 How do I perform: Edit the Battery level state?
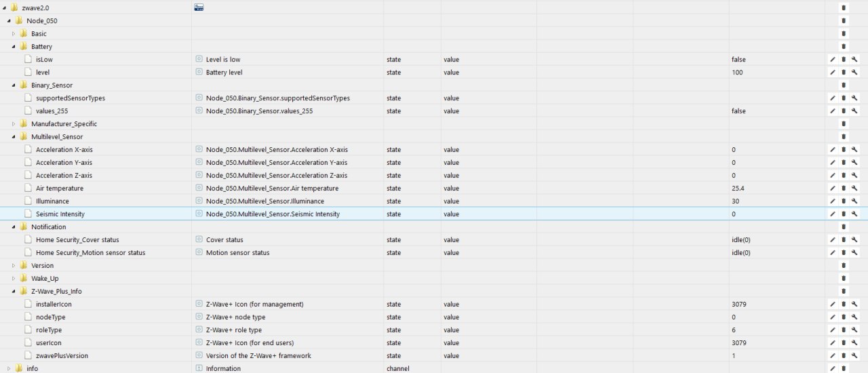832,73
